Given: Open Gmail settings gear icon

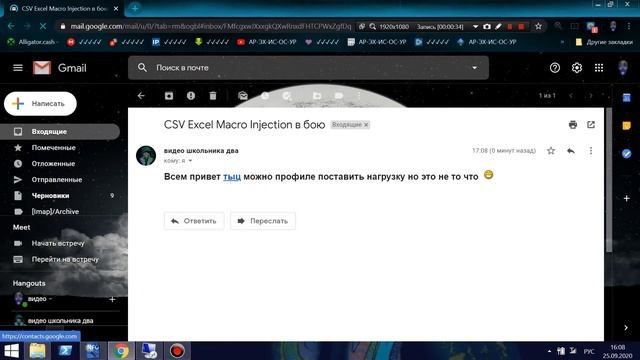Looking at the screenshot, I should 577,68.
